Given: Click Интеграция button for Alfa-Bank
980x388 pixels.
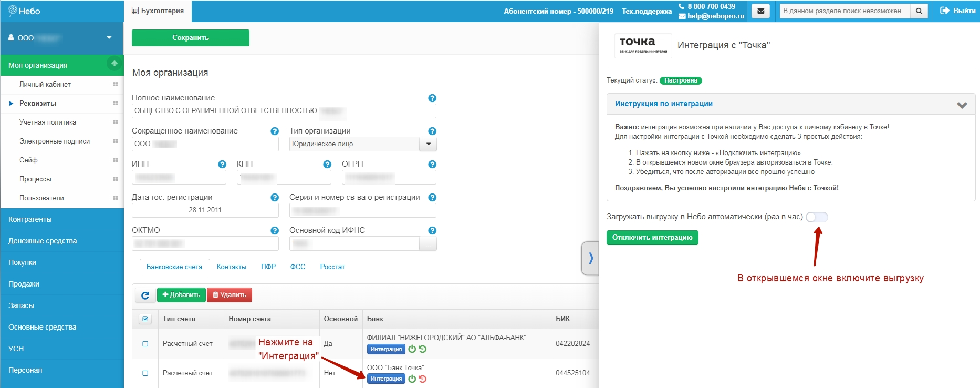Looking at the screenshot, I should tap(386, 350).
